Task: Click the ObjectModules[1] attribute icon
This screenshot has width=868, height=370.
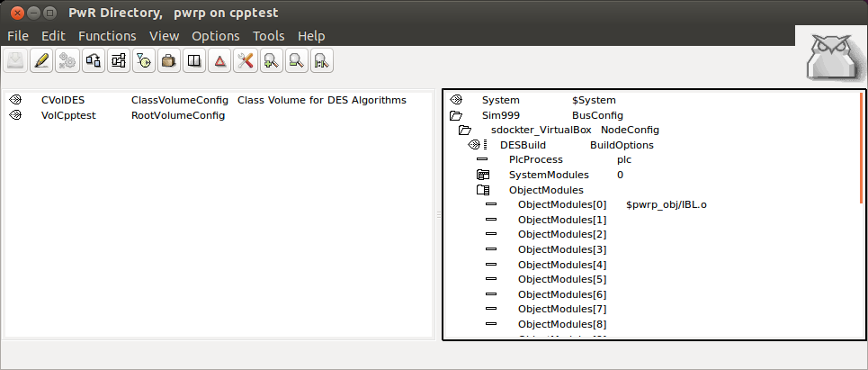Action: [491, 220]
